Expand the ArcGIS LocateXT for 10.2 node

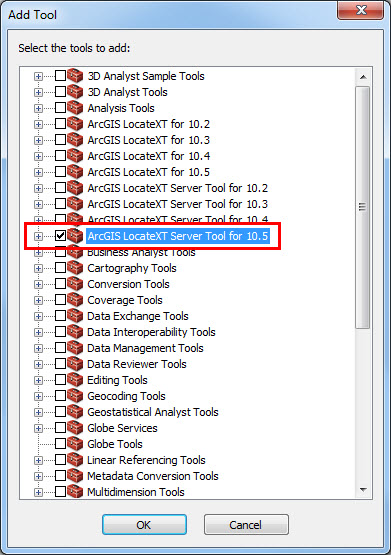coord(38,124)
